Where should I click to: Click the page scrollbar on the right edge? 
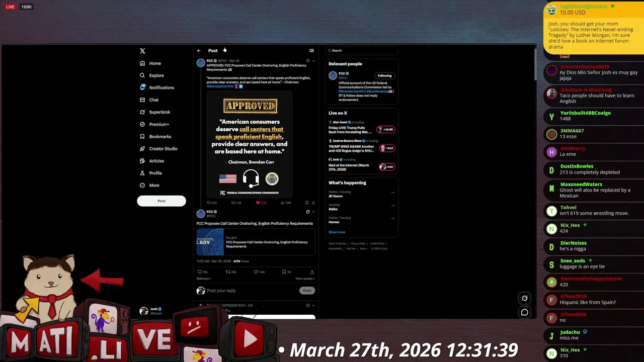[534, 64]
